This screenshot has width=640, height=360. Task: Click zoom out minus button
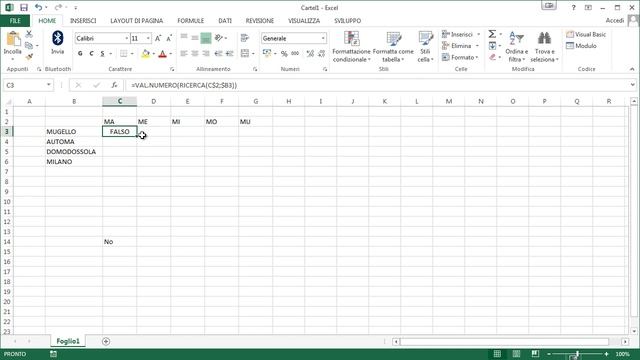tap(549, 354)
